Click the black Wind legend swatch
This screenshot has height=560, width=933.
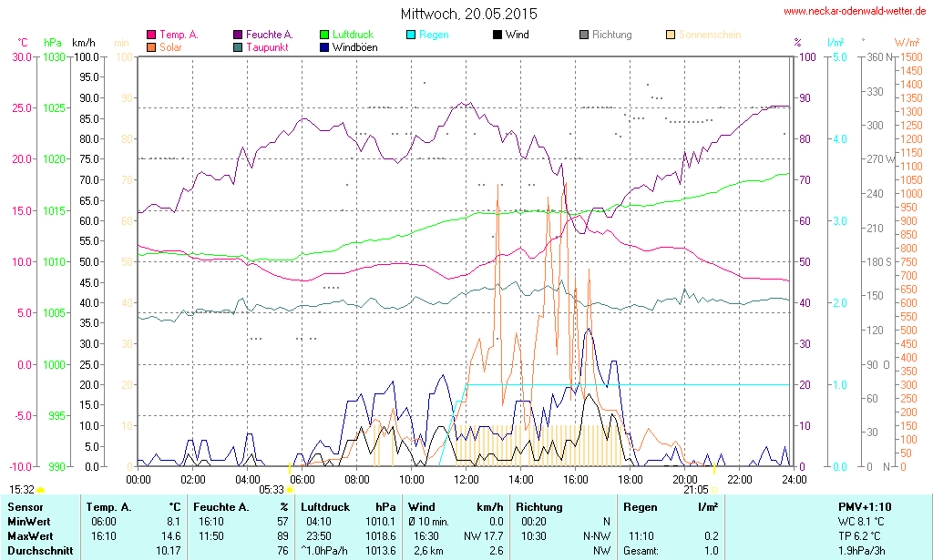[x=497, y=36]
